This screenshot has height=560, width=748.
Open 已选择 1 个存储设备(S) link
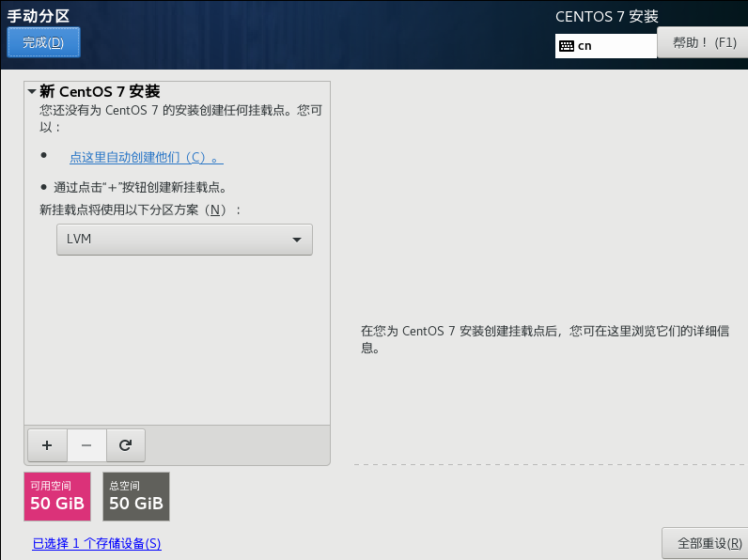click(97, 543)
